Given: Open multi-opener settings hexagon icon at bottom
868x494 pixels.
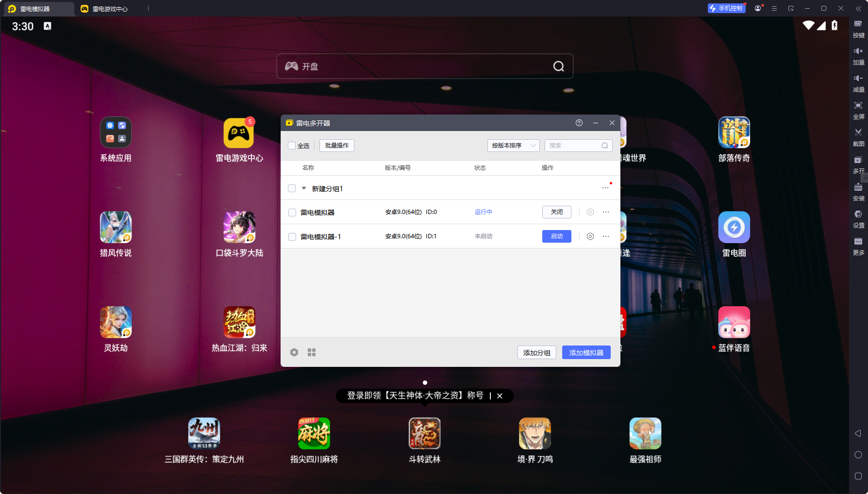Looking at the screenshot, I should coord(294,352).
